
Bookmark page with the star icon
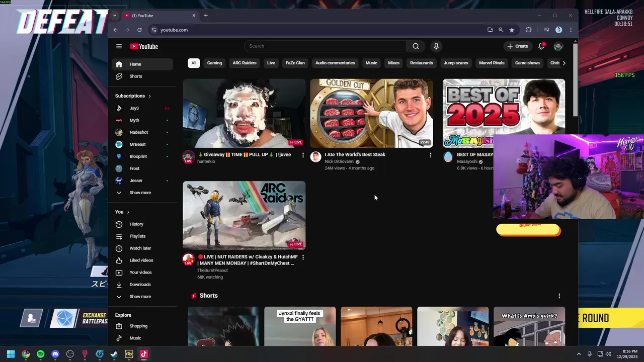point(512,30)
